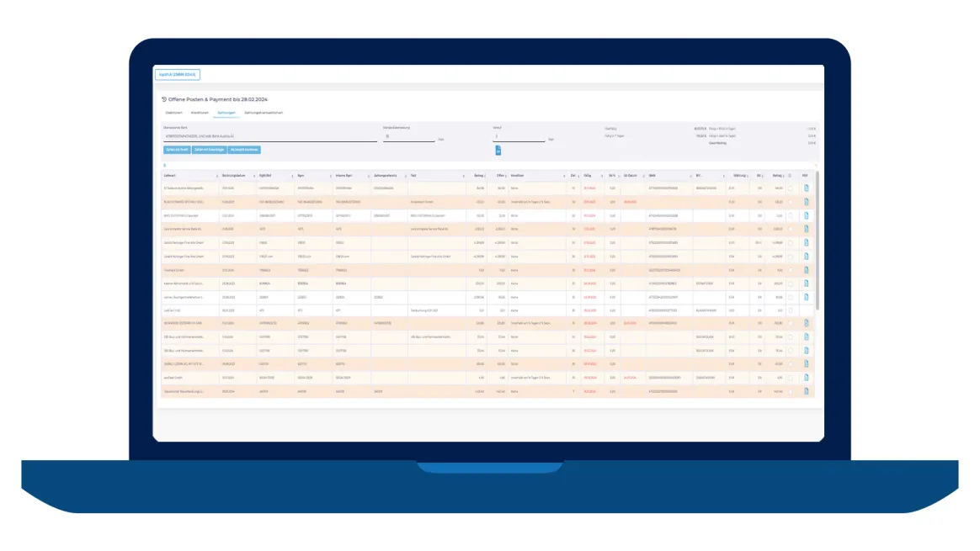Open PDF for Kastner Abholmarkt row
This screenshot has height=551, width=980.
tap(807, 283)
